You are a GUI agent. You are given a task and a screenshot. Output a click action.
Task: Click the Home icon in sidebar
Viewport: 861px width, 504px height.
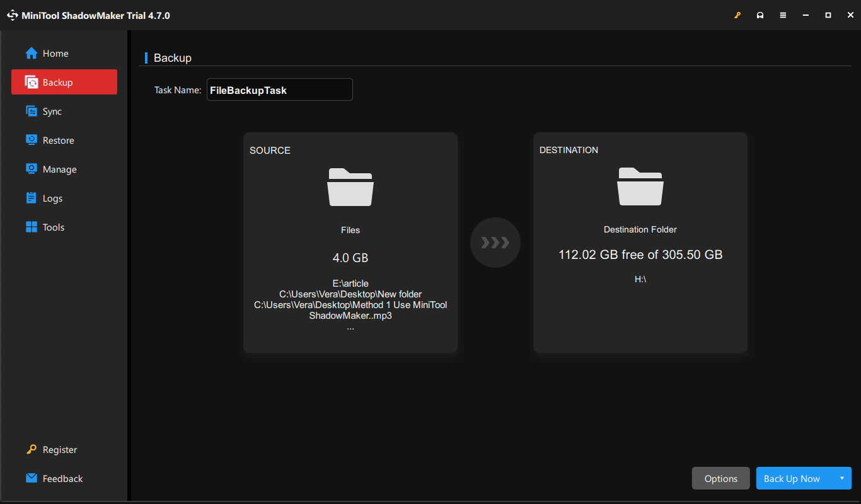pyautogui.click(x=32, y=54)
